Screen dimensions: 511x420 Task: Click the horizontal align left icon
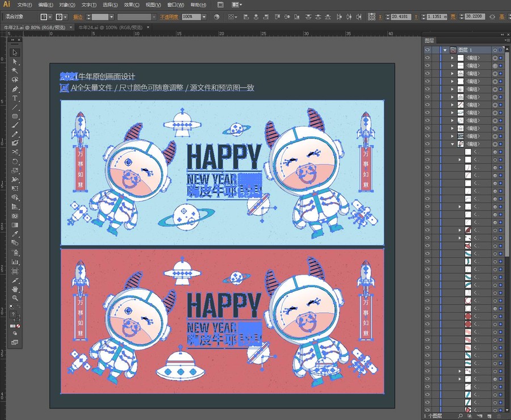coord(246,16)
